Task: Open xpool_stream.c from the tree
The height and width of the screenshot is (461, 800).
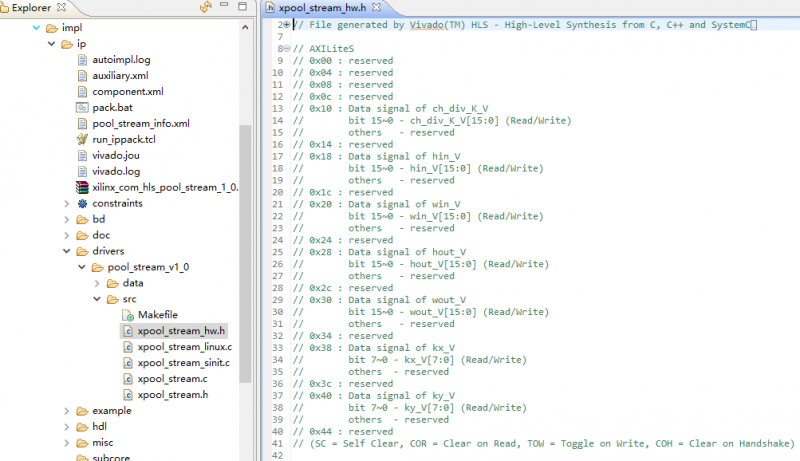Action: tap(172, 379)
